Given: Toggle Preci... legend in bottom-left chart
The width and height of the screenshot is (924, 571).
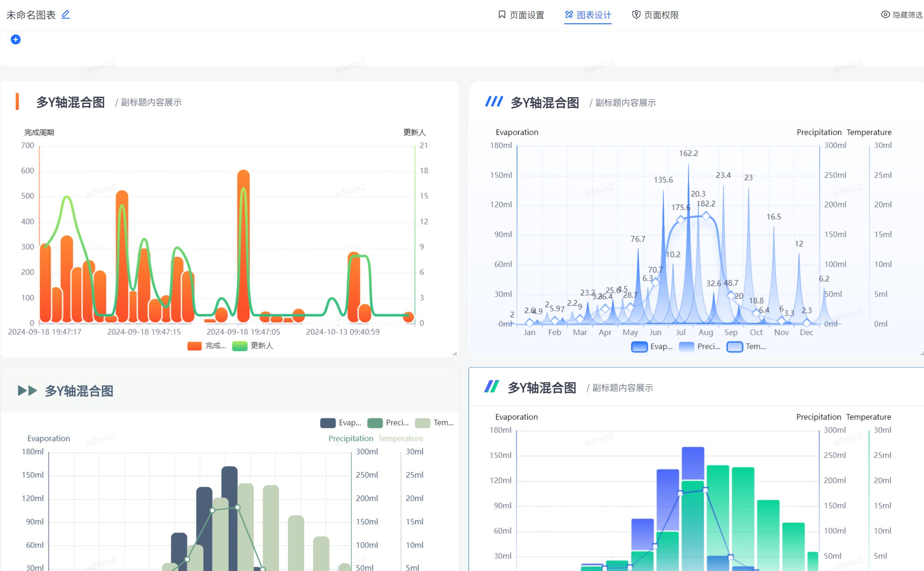Looking at the screenshot, I should [388, 423].
